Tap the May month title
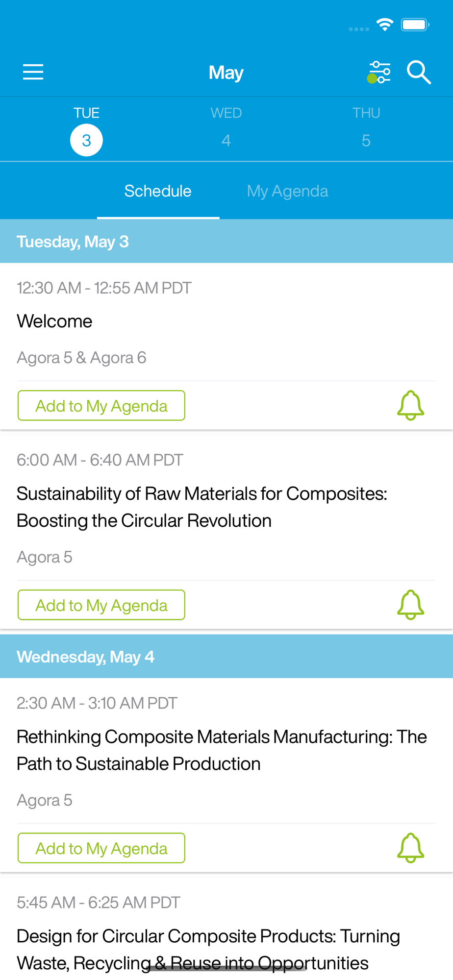Viewport: 453px width, 980px height. coord(226,73)
